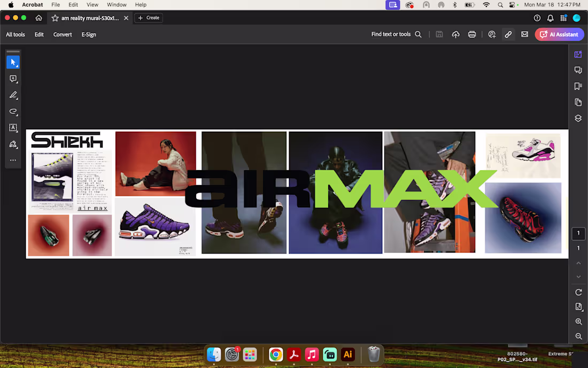588x368 pixels.
Task: Open the share with others icon
Action: click(x=492, y=35)
